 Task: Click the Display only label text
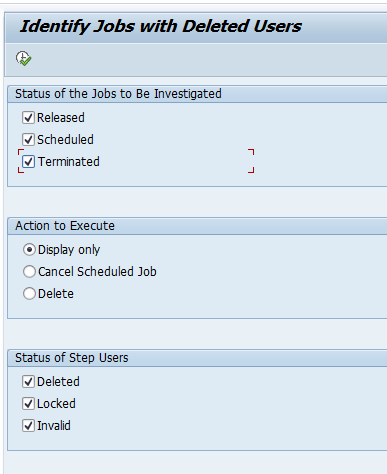(69, 250)
